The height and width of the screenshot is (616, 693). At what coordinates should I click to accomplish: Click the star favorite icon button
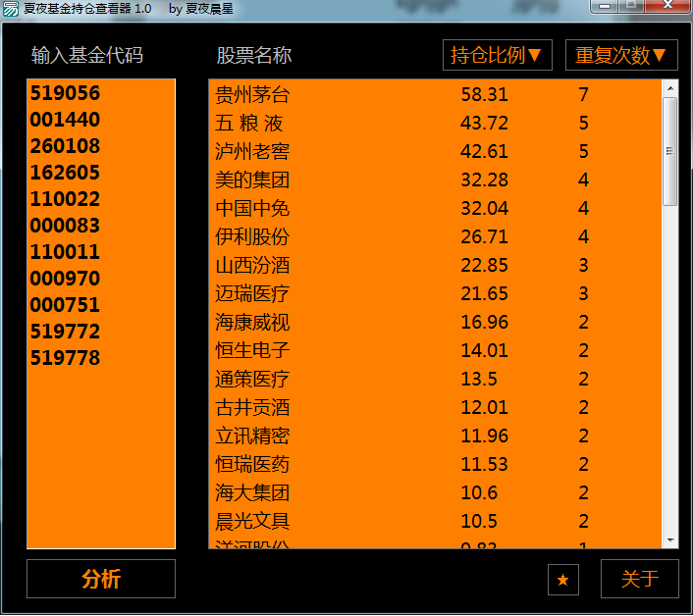(x=562, y=580)
